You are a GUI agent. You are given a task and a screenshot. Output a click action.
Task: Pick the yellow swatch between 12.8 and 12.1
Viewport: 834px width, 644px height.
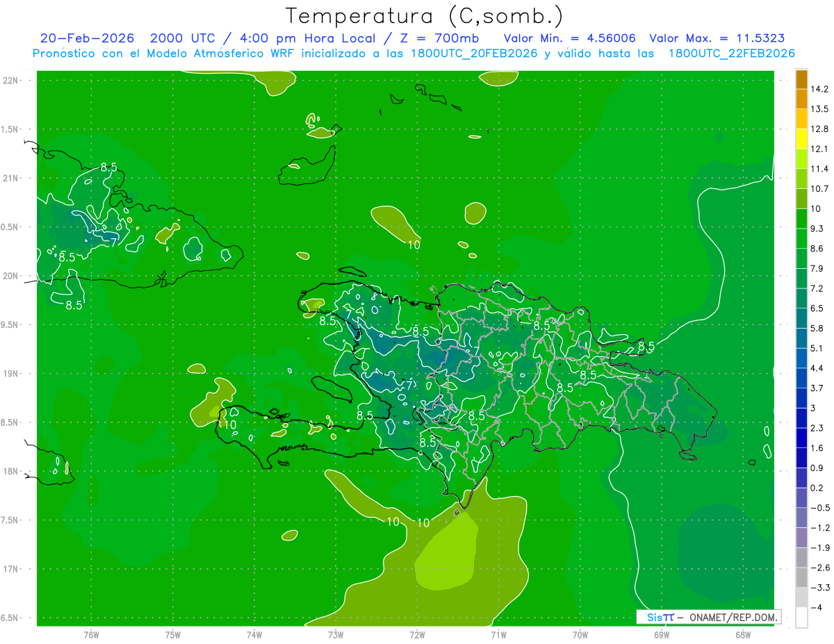click(801, 139)
